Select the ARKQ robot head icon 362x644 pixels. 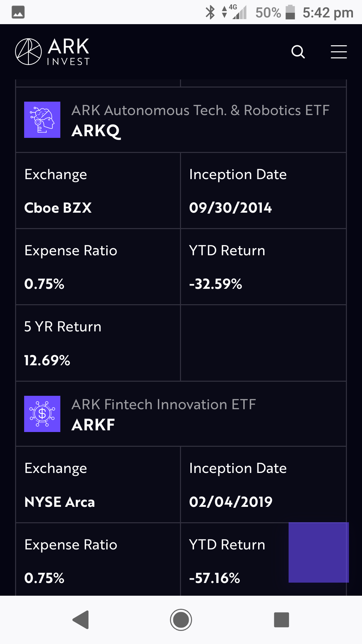pos(42,120)
